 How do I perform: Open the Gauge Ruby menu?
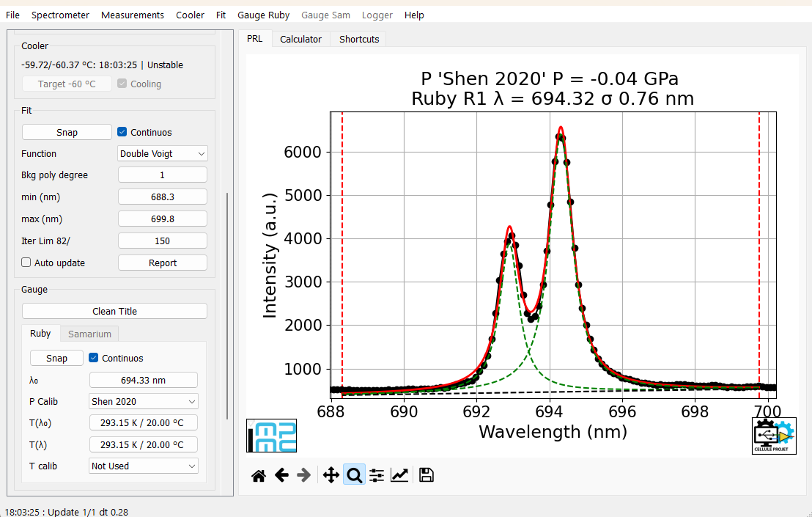tap(264, 15)
